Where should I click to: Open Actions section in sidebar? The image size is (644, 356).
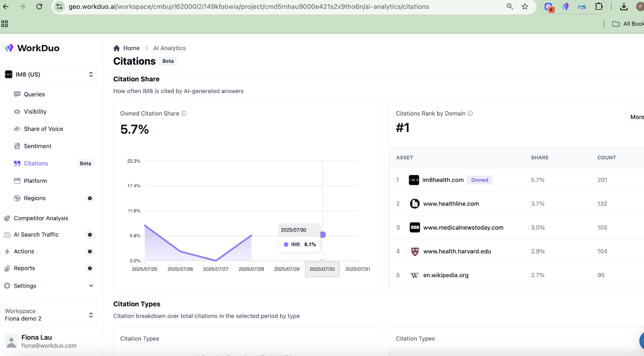coord(24,251)
